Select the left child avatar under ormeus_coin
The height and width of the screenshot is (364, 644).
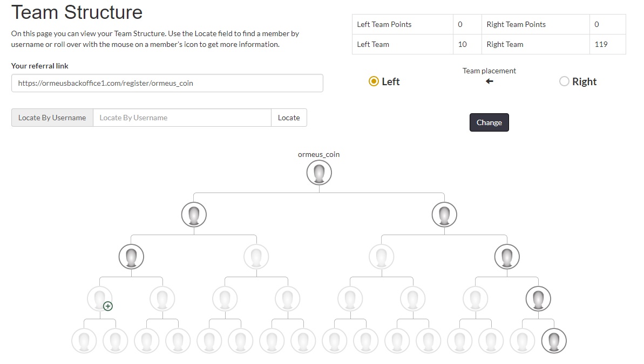click(194, 215)
